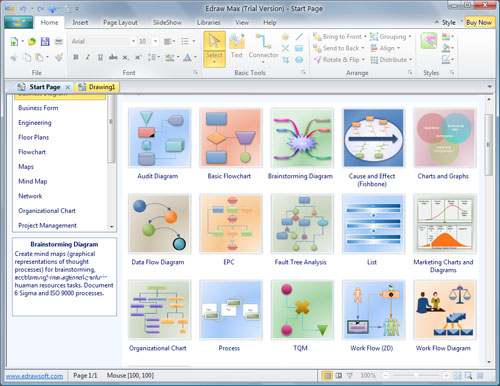Toggle the second view mode button in status bar

tap(339, 376)
